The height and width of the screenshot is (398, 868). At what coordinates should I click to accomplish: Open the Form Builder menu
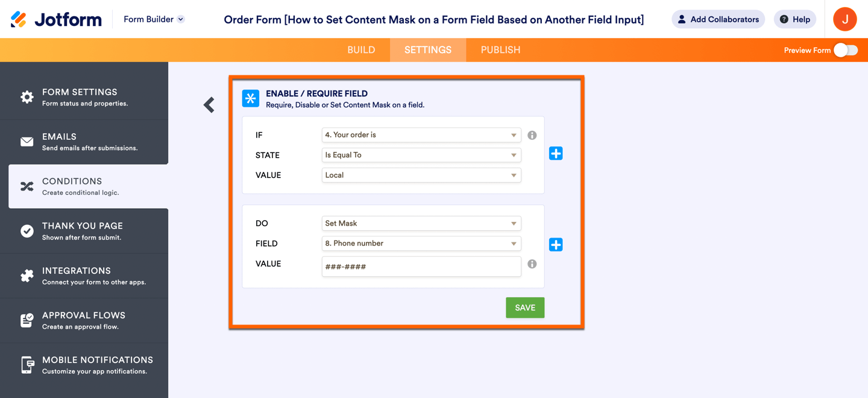[154, 19]
